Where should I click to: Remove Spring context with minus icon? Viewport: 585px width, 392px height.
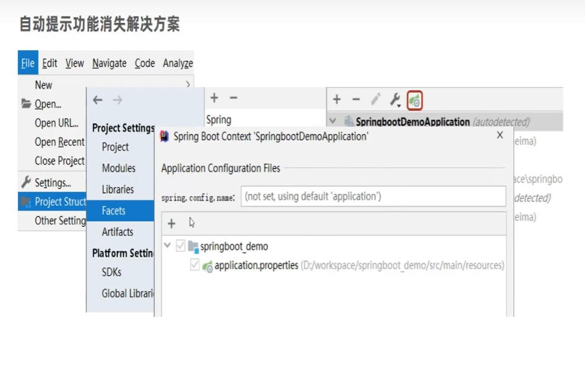pyautogui.click(x=356, y=99)
